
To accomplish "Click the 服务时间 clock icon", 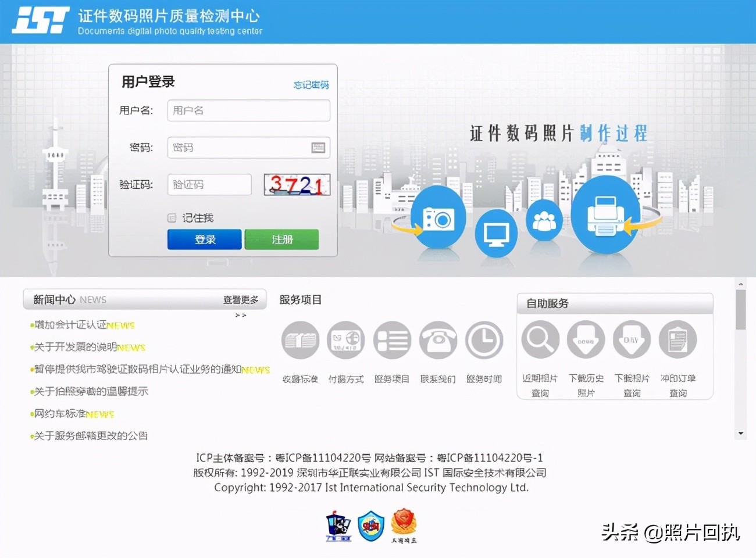I will click(484, 340).
